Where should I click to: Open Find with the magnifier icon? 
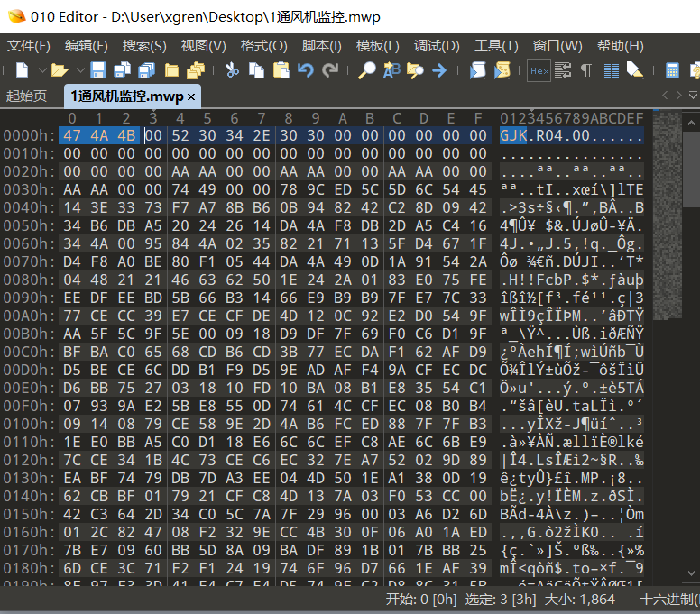(367, 70)
